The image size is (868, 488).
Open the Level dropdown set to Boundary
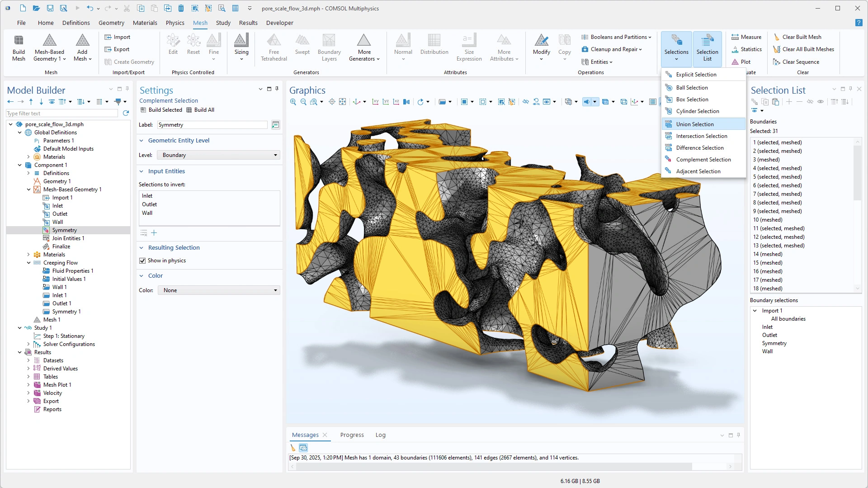(x=218, y=155)
